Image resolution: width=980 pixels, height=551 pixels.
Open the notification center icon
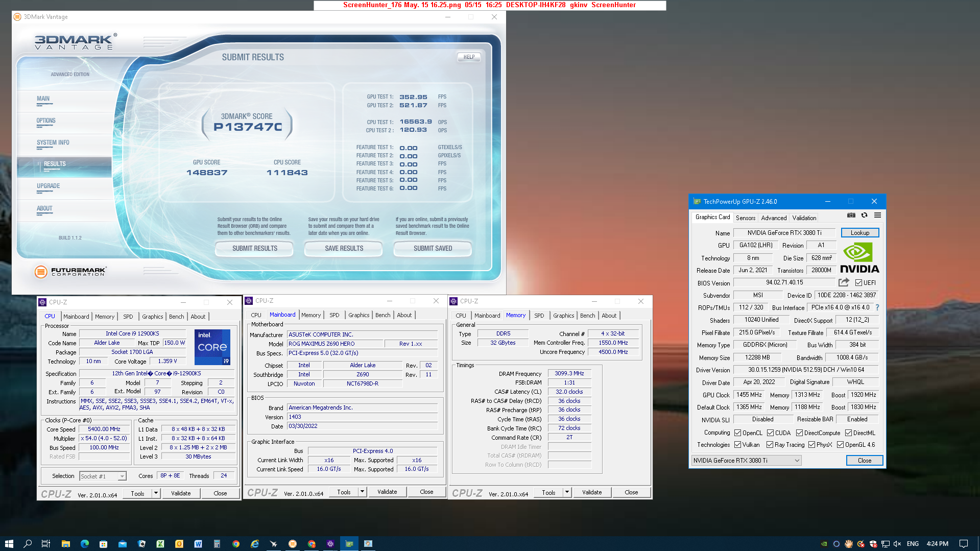pyautogui.click(x=964, y=544)
